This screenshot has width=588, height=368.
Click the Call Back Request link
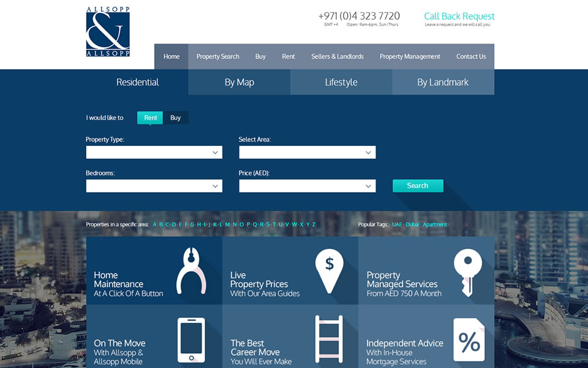pyautogui.click(x=459, y=17)
